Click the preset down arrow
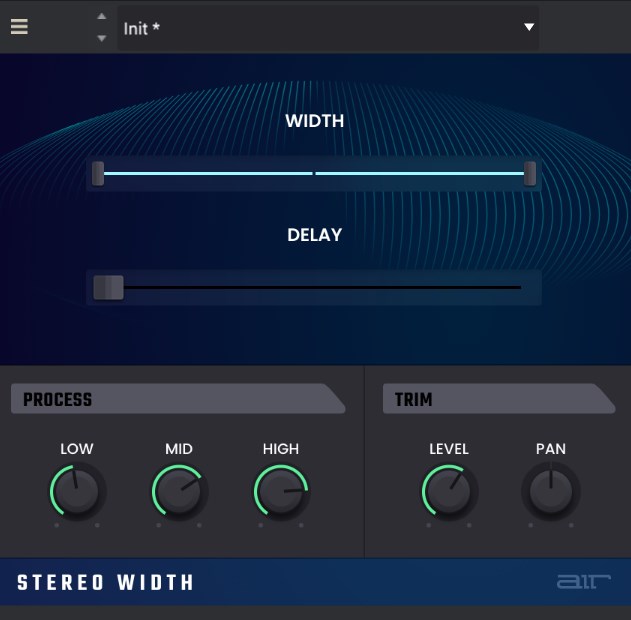Screen dimensions: 631x620 (x=101, y=38)
